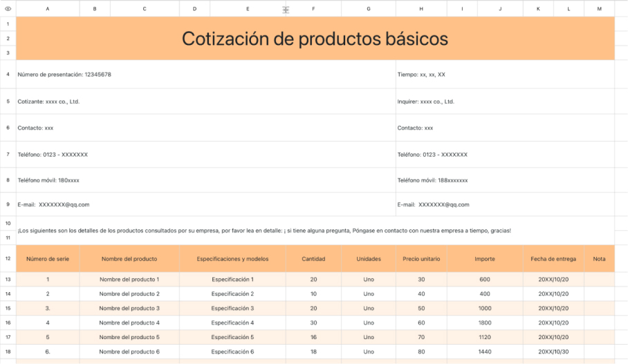Select column G header
The image size is (628, 364).
pos(369,8)
